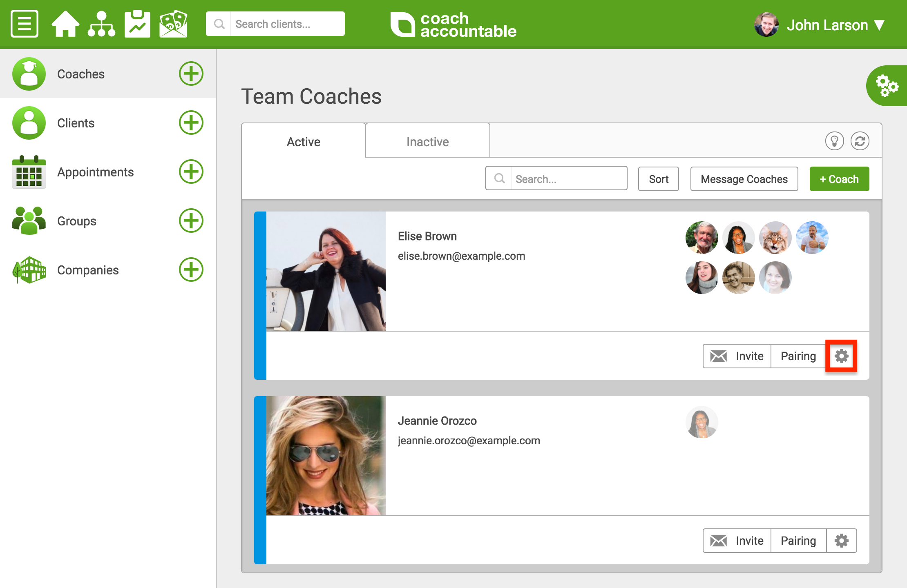Add a new company with plus icon
Image resolution: width=907 pixels, height=588 pixels.
pos(191,269)
